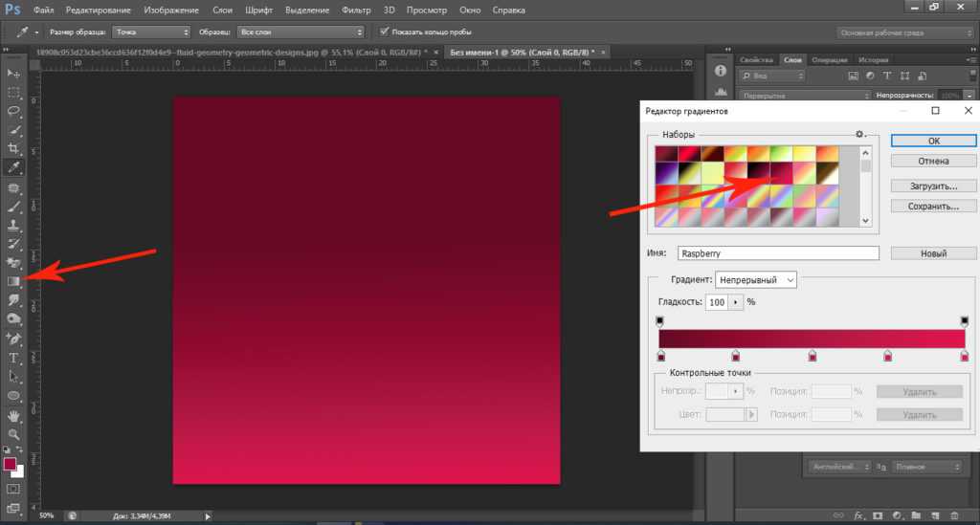Pick the Lasso tool
Viewport: 980px width, 525px height.
pyautogui.click(x=13, y=111)
